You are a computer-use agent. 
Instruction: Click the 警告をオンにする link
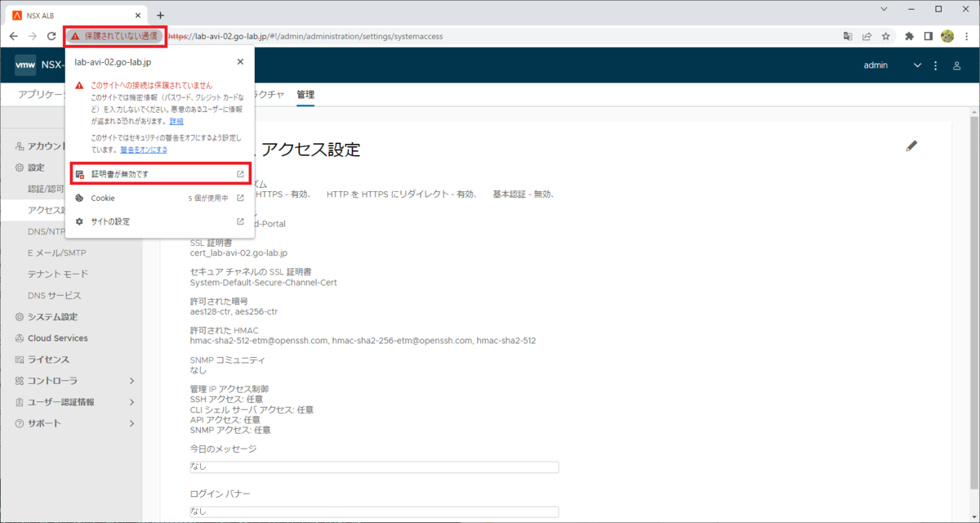click(x=144, y=150)
